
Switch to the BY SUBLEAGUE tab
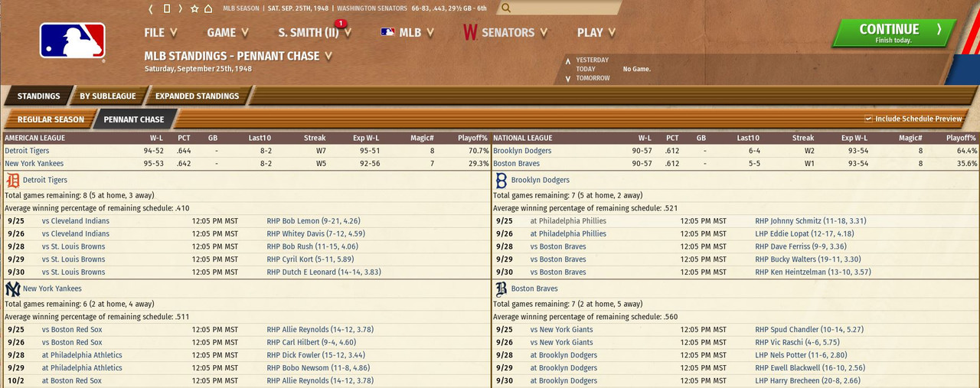point(108,96)
